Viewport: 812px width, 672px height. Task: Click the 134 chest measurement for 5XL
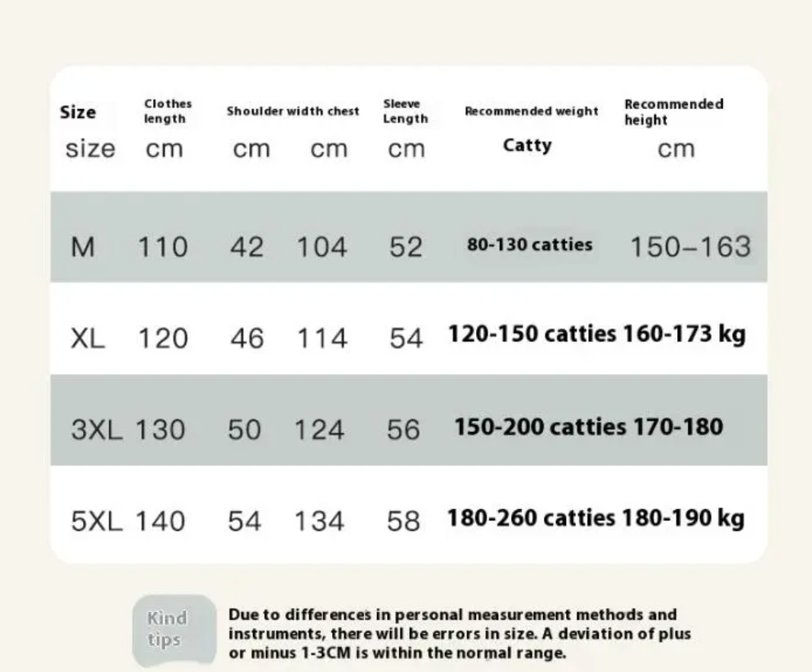coord(319,521)
